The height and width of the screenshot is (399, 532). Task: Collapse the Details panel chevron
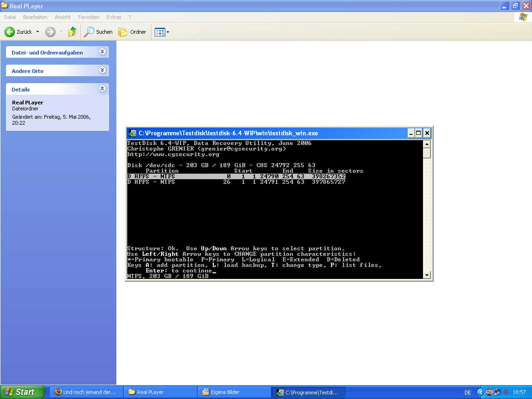click(102, 89)
